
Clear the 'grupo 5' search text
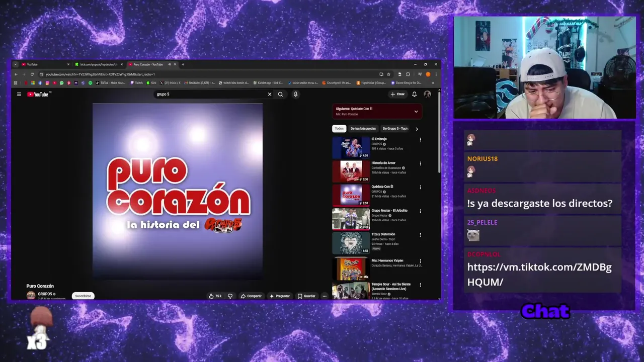(269, 94)
